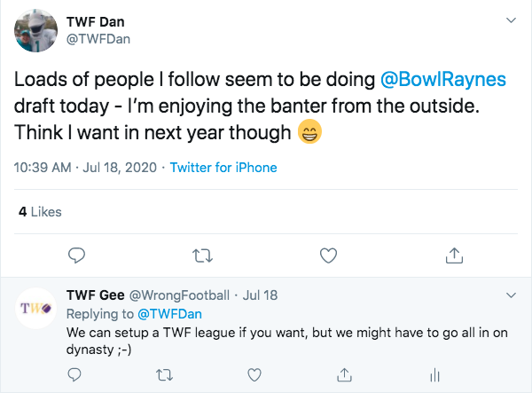This screenshot has width=532, height=393.
Task: Open the Twitter for iPhone source link
Action: point(223,167)
